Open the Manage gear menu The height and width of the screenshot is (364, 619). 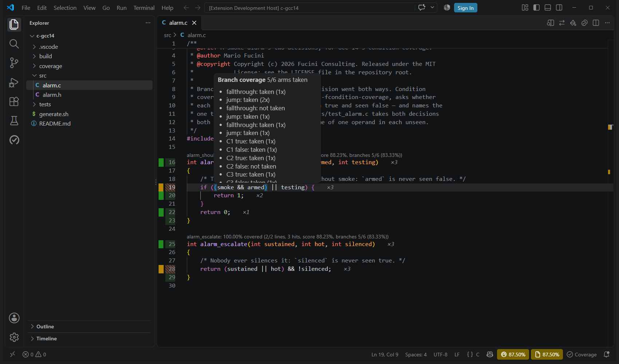(x=14, y=337)
